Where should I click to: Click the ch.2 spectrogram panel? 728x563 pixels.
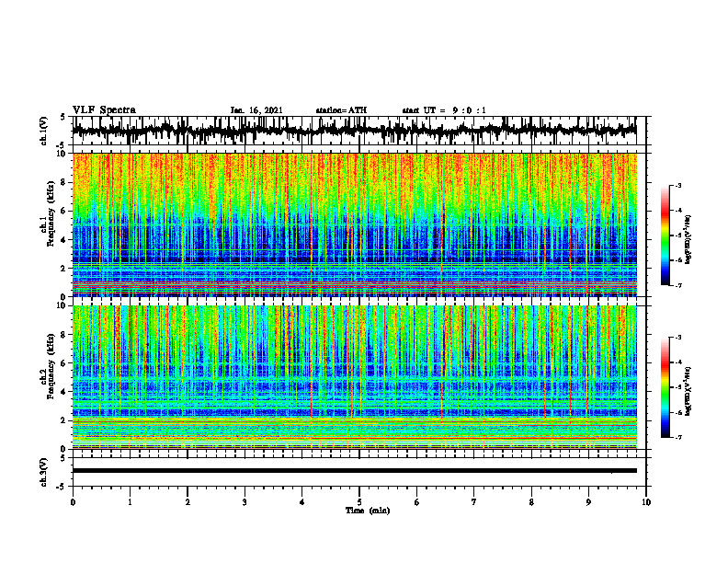click(354, 377)
